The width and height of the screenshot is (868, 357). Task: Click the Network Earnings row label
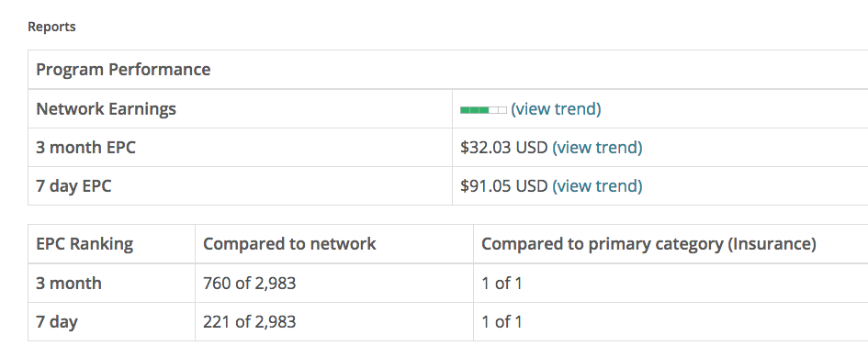pos(106,109)
